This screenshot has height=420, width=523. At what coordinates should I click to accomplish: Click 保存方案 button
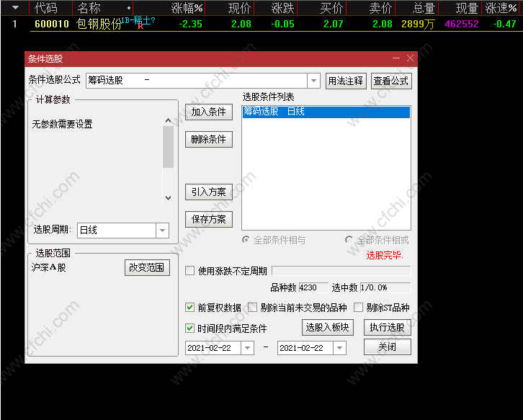[x=208, y=219]
